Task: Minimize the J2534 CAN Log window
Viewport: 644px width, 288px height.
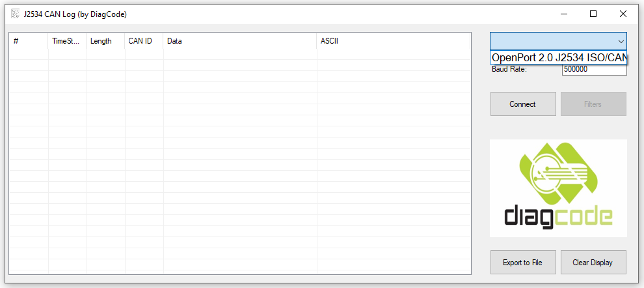Action: [x=563, y=13]
